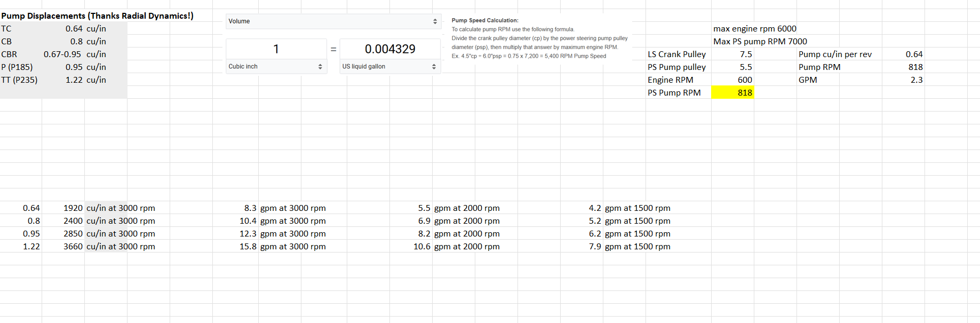Open the US liquid gallon unit dropdown
The height and width of the screenshot is (323, 980).
click(x=390, y=66)
